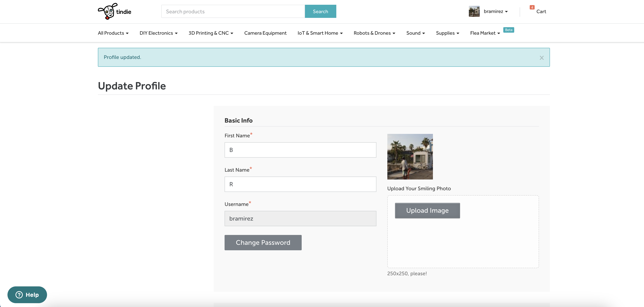Open Camera Equipment category
Image resolution: width=644 pixels, height=307 pixels.
click(265, 33)
